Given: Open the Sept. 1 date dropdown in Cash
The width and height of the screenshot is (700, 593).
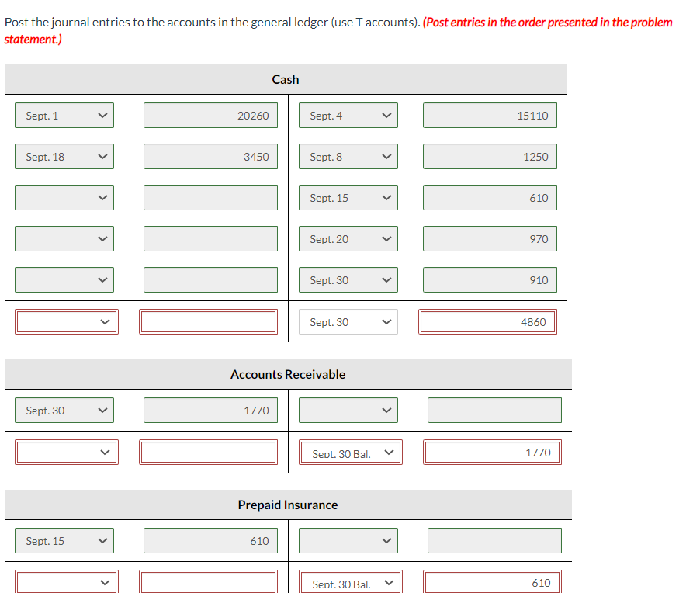Looking at the screenshot, I should tap(64, 116).
